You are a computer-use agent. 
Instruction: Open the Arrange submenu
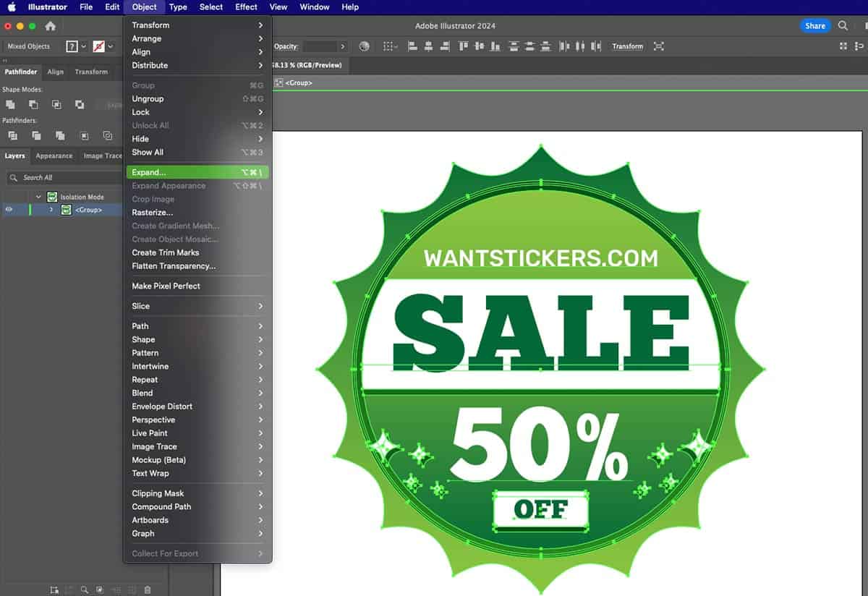[197, 38]
